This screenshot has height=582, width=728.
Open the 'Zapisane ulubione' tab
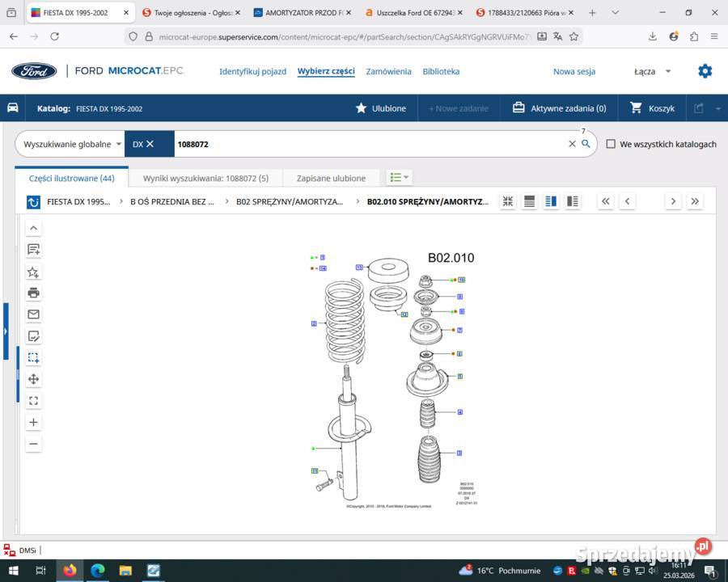tap(331, 178)
